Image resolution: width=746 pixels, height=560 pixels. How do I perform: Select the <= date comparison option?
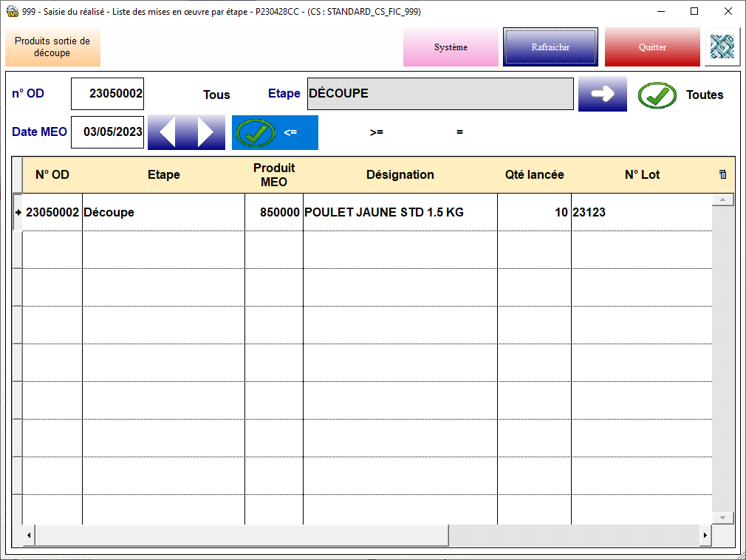pyautogui.click(x=290, y=133)
